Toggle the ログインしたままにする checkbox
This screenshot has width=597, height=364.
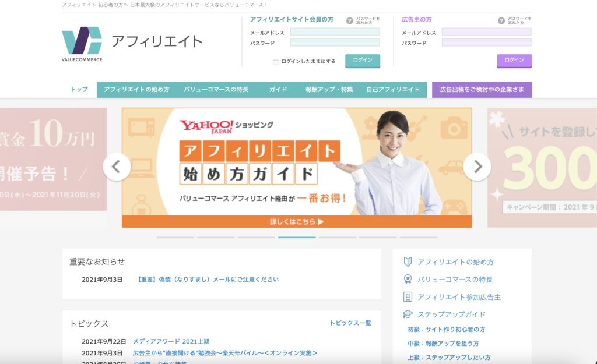click(x=276, y=62)
